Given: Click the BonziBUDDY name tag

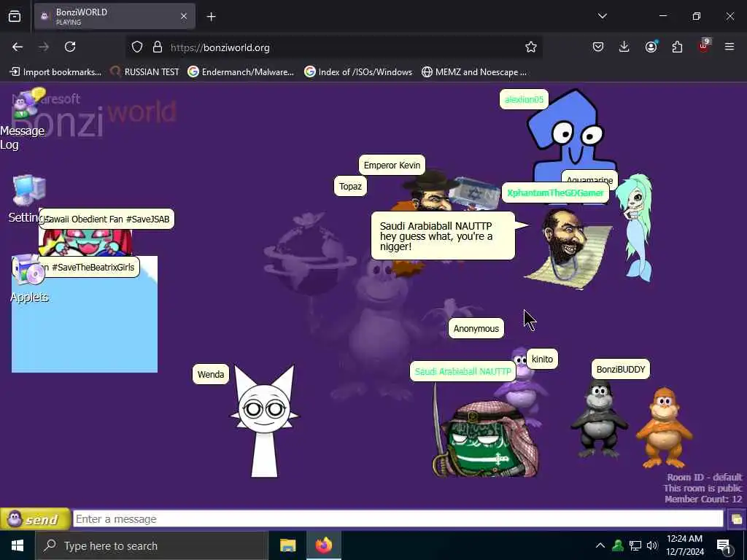Looking at the screenshot, I should tap(620, 370).
